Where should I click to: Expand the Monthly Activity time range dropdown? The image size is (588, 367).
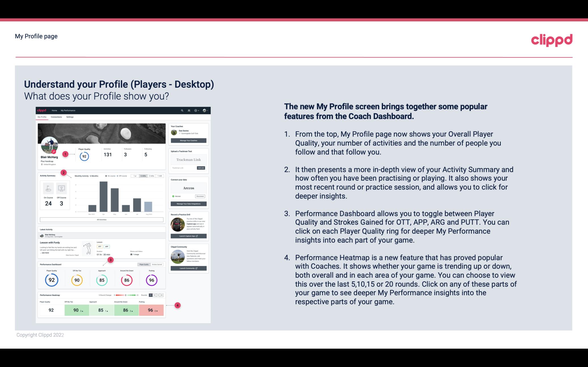(143, 176)
